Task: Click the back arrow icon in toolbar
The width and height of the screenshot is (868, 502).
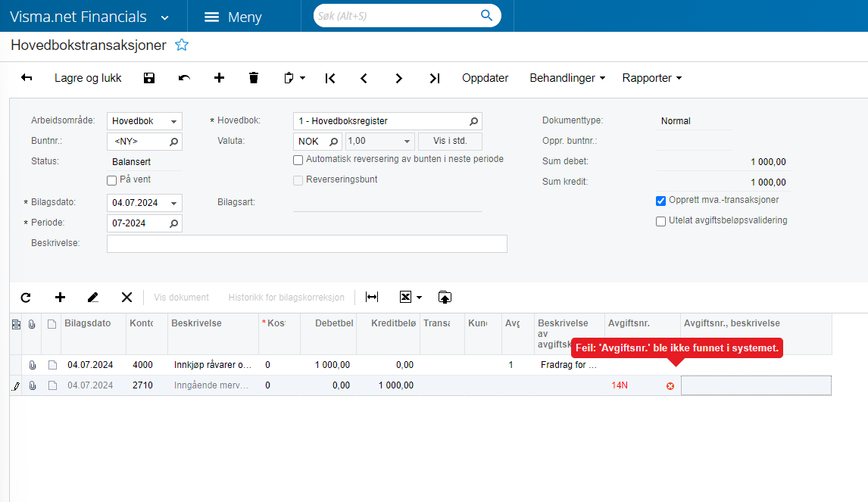Action: pos(27,78)
